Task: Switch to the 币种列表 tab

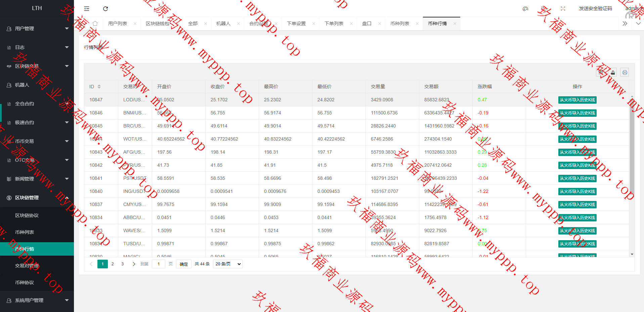Action: click(399, 23)
